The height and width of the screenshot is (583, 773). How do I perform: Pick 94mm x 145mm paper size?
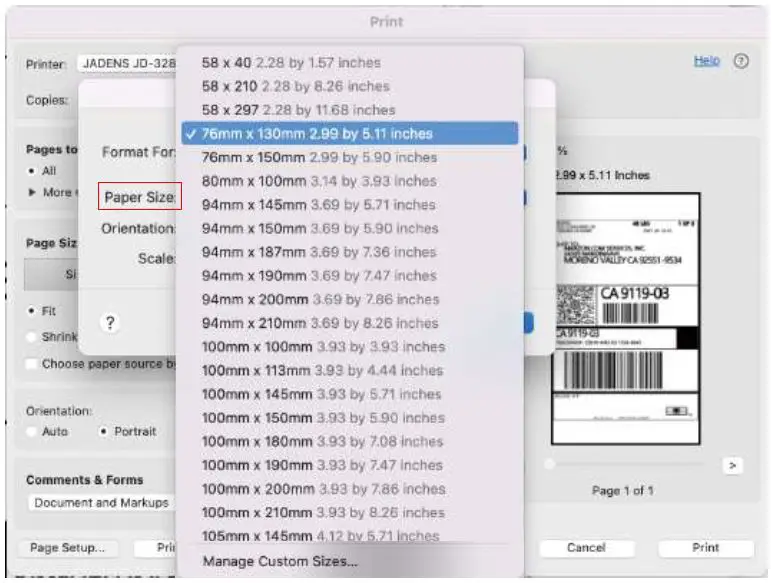point(350,205)
